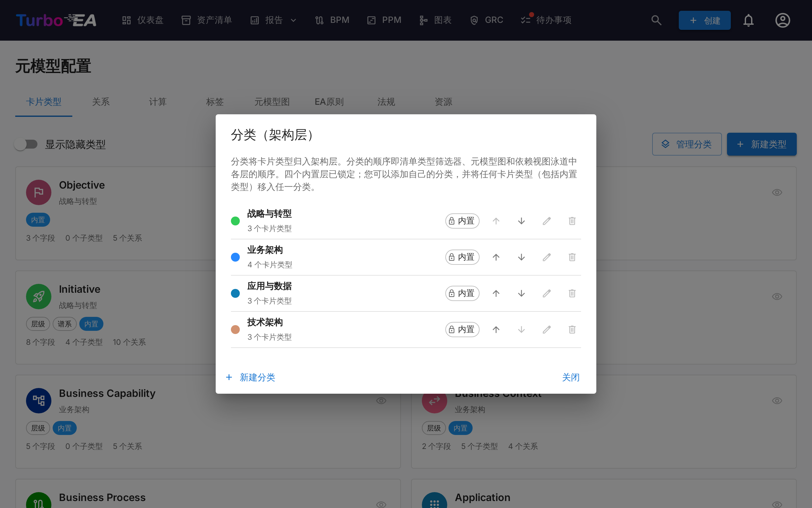This screenshot has width=812, height=508.
Task: Toggle visibility of Business Capability type
Action: (x=381, y=401)
